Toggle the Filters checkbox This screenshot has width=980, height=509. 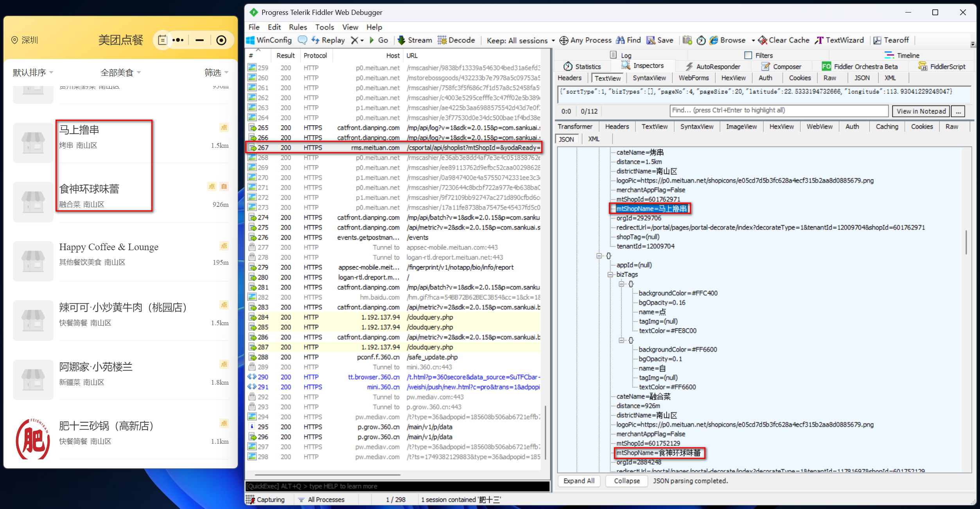click(748, 56)
